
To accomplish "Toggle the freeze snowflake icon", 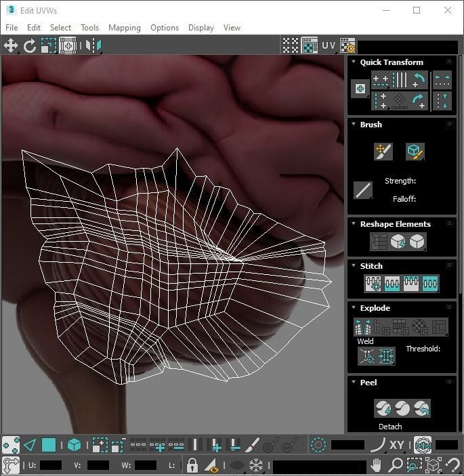I will [256, 465].
